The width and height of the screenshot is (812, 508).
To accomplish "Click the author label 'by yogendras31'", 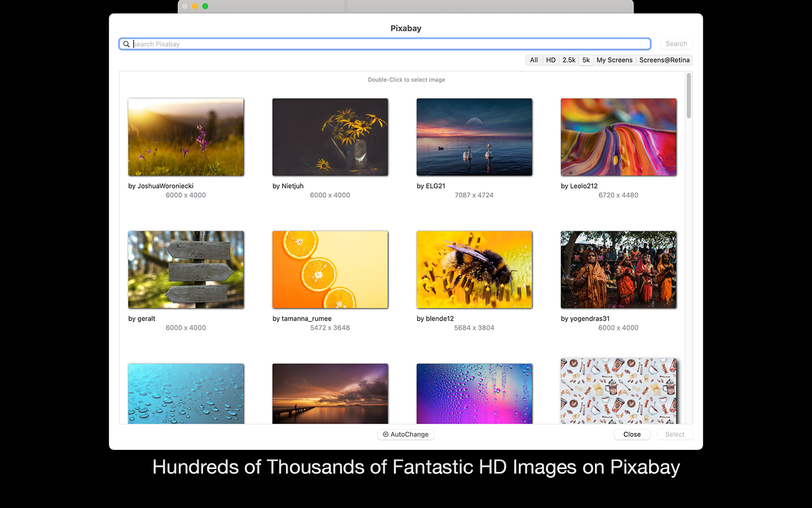I will coord(585,319).
